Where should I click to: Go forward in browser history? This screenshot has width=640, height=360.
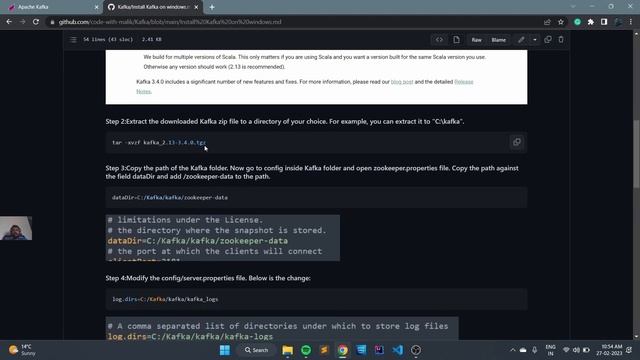(22, 22)
